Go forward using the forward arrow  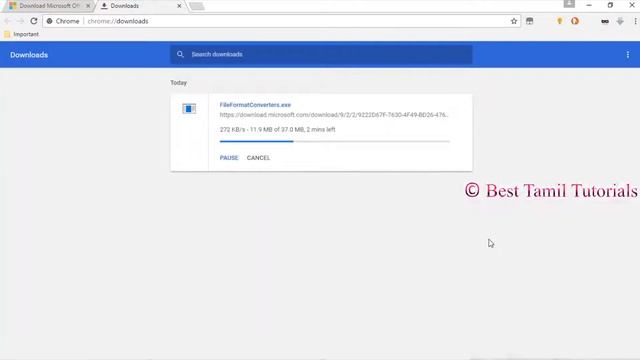coord(20,21)
